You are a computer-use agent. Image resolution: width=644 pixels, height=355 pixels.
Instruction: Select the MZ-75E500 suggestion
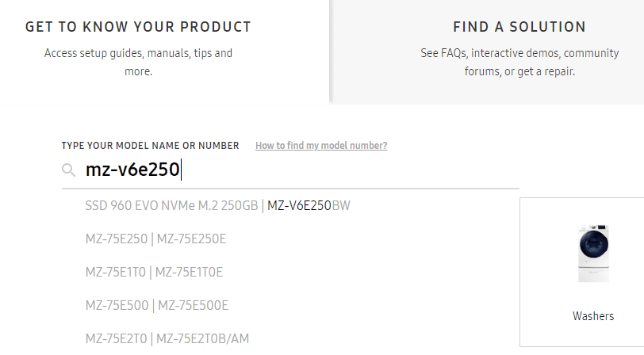pyautogui.click(x=117, y=306)
